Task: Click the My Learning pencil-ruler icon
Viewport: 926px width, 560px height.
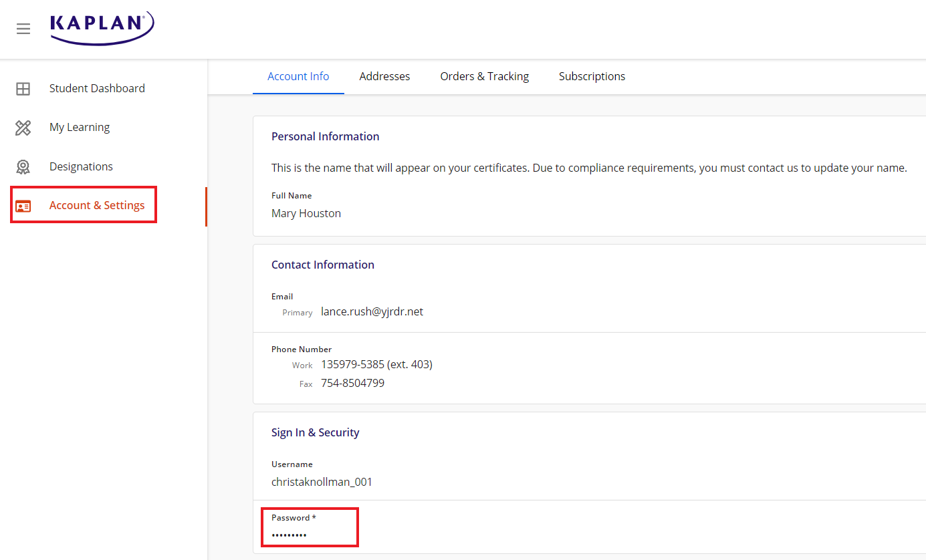Action: [x=23, y=128]
